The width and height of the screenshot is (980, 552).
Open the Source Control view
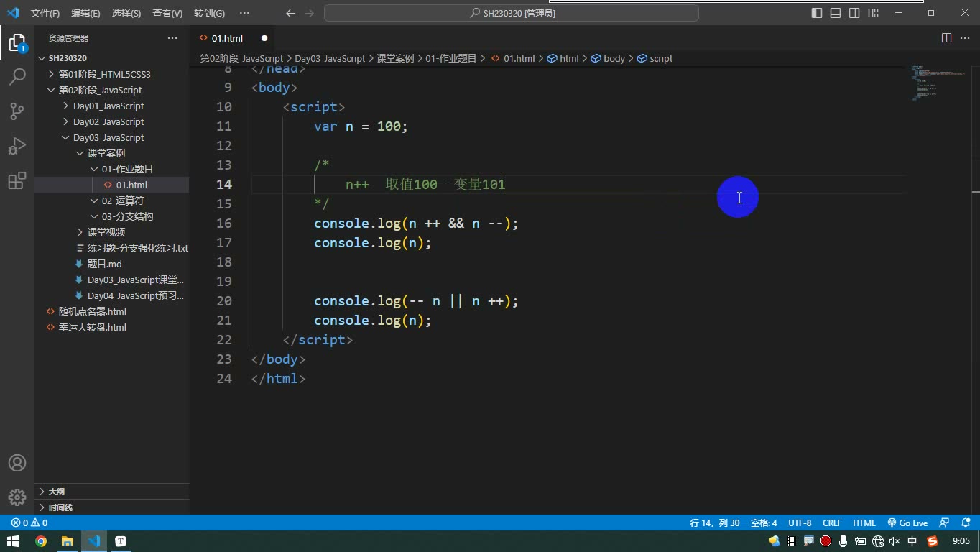[17, 111]
